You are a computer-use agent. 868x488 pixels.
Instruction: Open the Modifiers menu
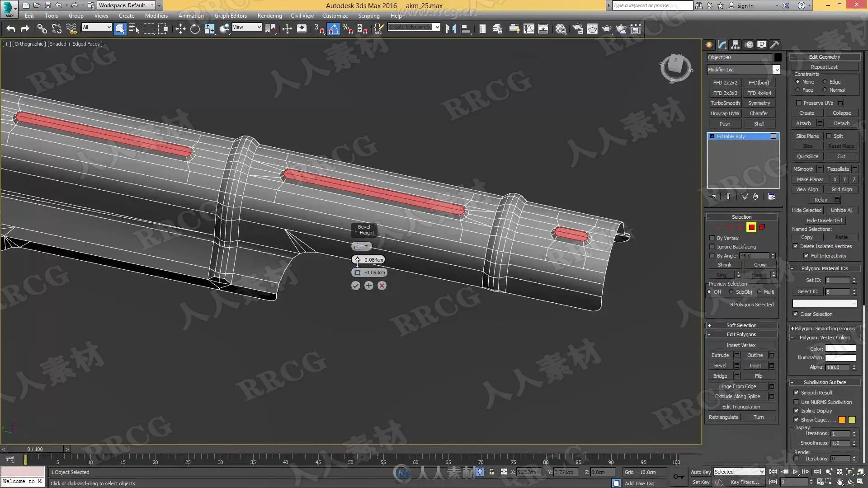[x=156, y=16]
